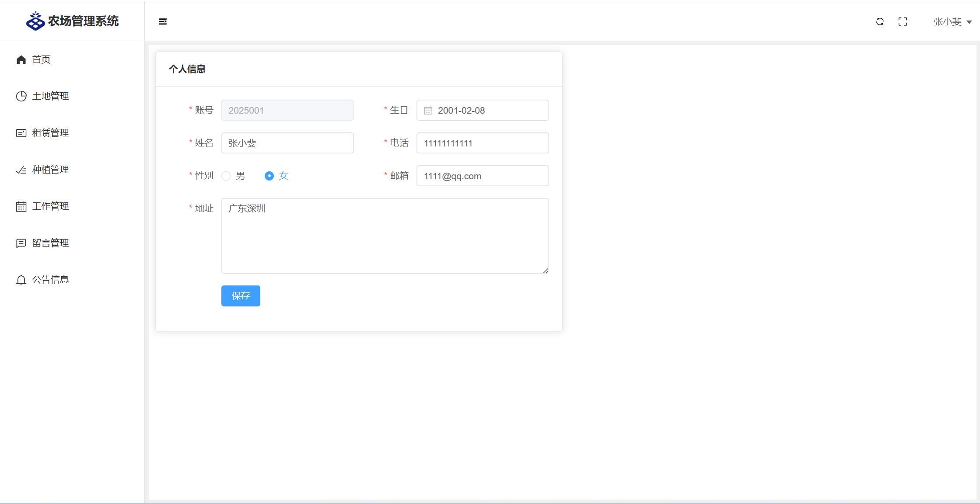This screenshot has width=980, height=504.
Task: Open the 生日 date picker field
Action: coord(490,110)
